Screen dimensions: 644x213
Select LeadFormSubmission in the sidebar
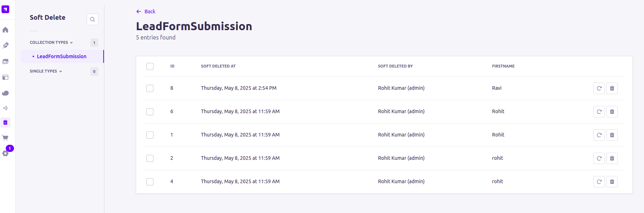coord(62,56)
